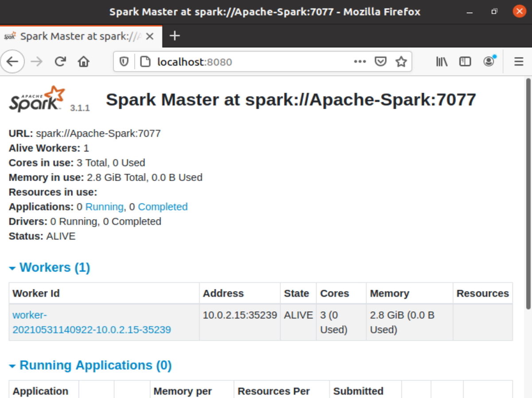Screen dimensions: 532x398
Task: Bookmark this page with the star icon
Action: pos(401,62)
